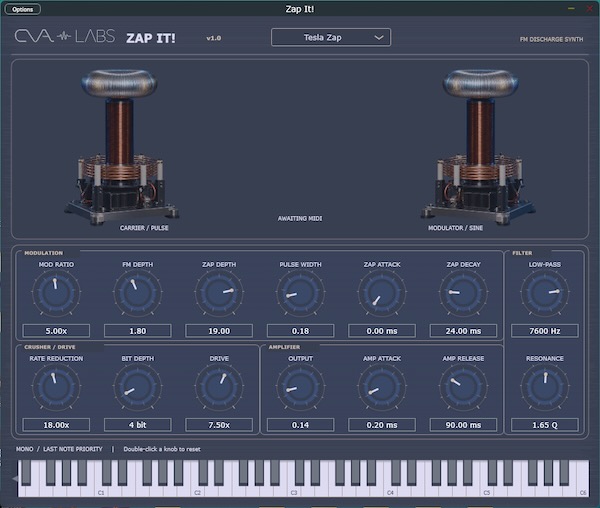The width and height of the screenshot is (600, 508).
Task: Click the AMP RELEASE knob
Action: coord(463,387)
